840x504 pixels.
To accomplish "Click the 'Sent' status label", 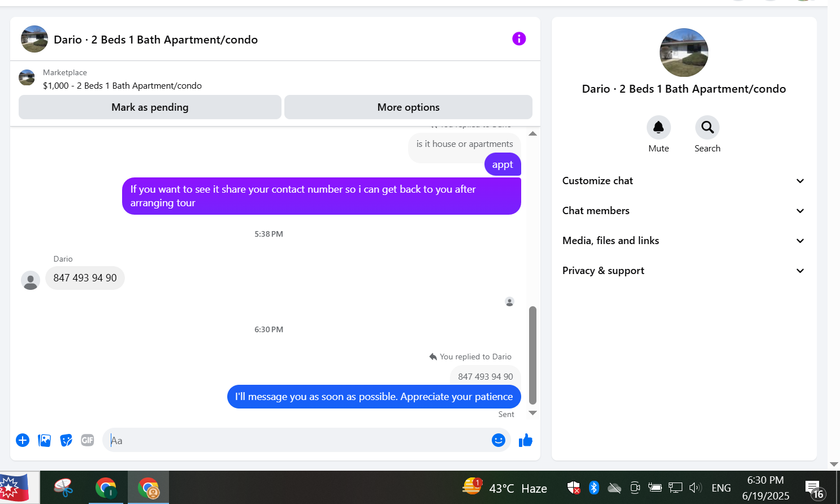I will tap(506, 414).
